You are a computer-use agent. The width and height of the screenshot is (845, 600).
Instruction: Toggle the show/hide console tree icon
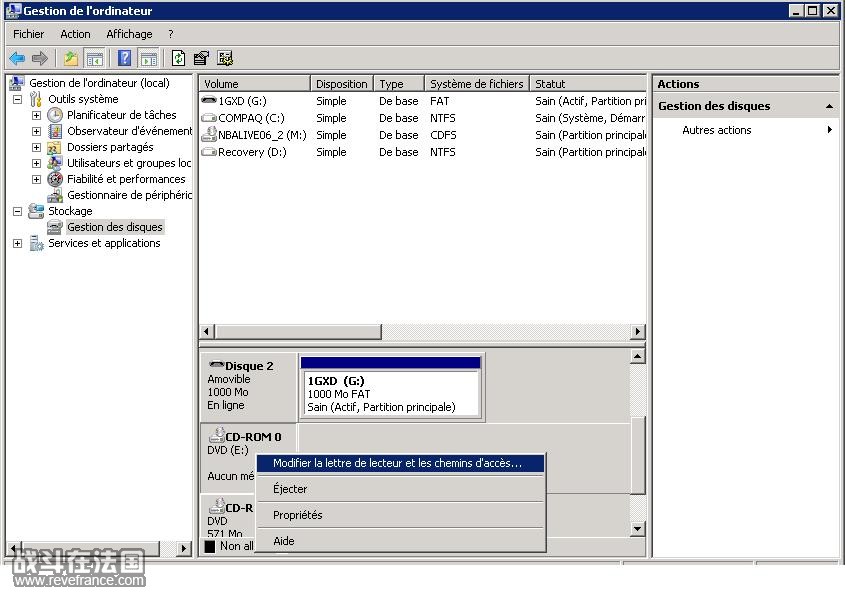pyautogui.click(x=94, y=58)
